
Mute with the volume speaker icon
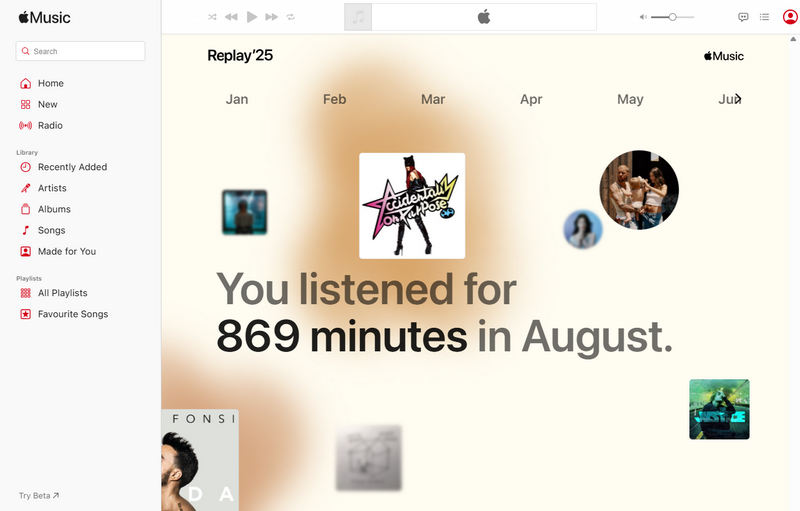click(643, 17)
